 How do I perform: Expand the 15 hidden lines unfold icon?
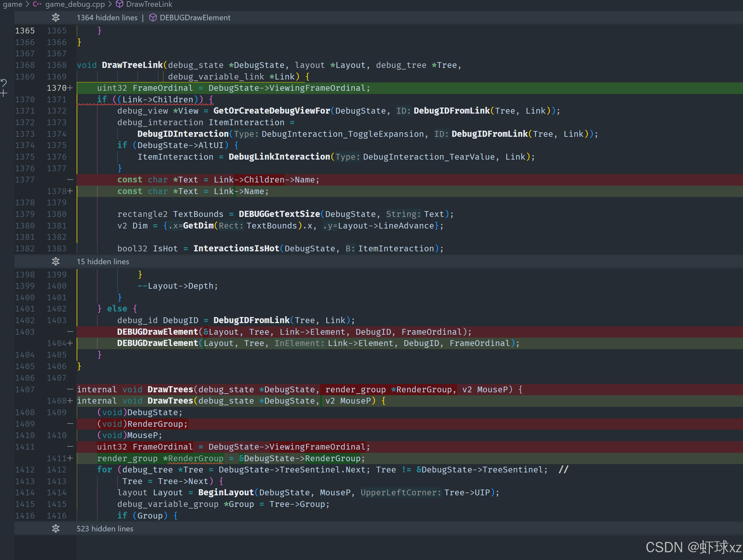coord(56,261)
